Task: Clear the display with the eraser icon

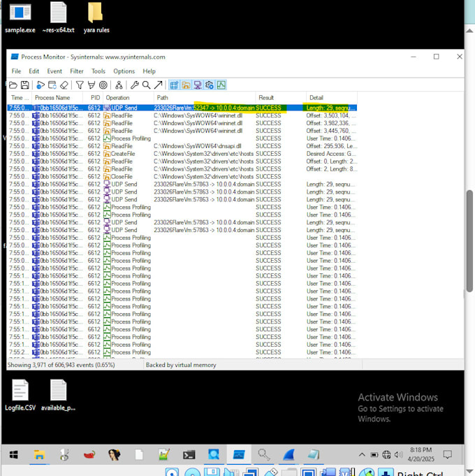Action: coord(64,85)
